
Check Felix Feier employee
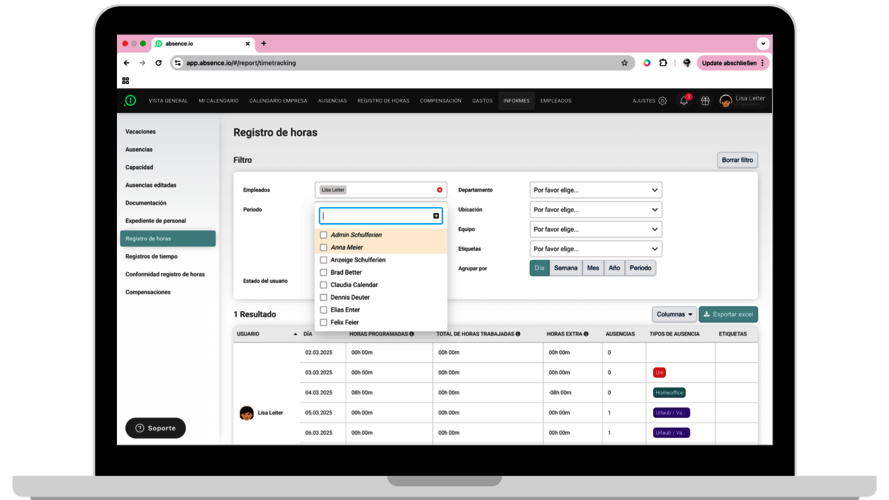point(323,322)
